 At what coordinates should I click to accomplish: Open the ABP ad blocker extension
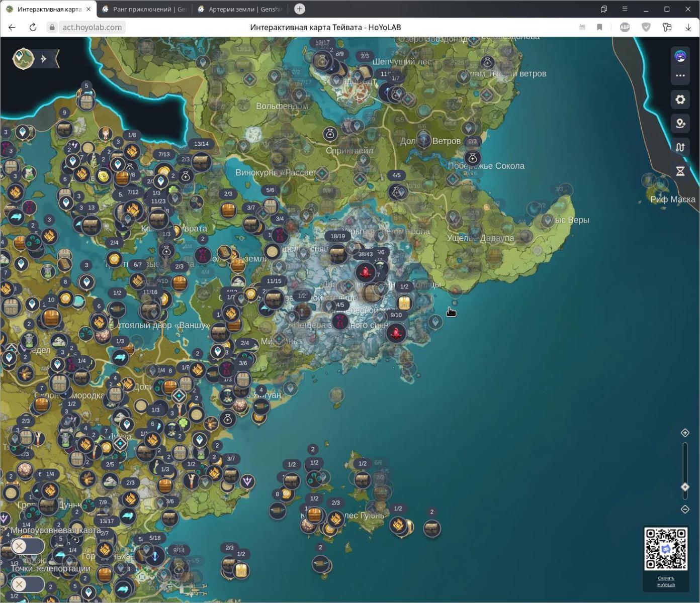[625, 27]
